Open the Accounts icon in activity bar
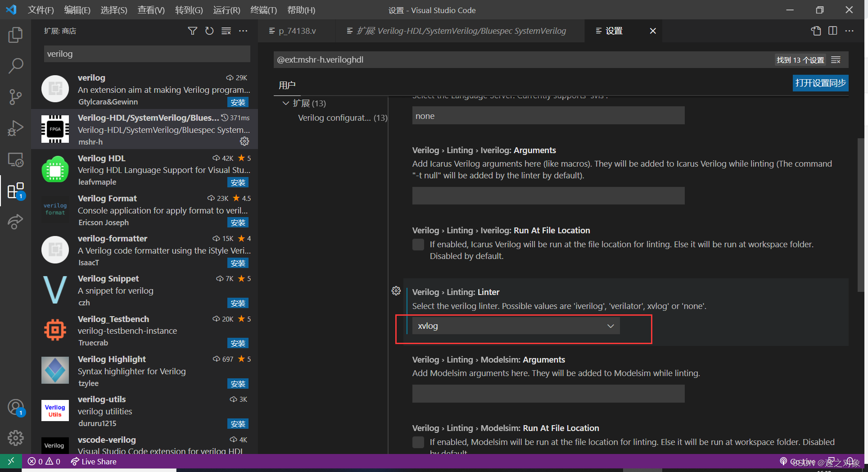The image size is (868, 472). (x=15, y=408)
